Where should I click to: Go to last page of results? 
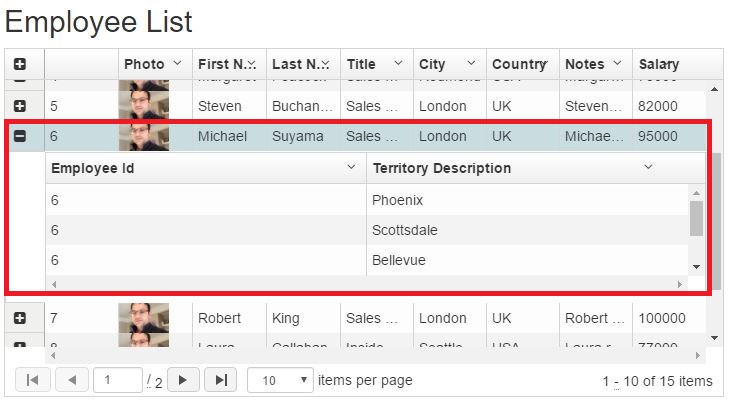coord(220,380)
